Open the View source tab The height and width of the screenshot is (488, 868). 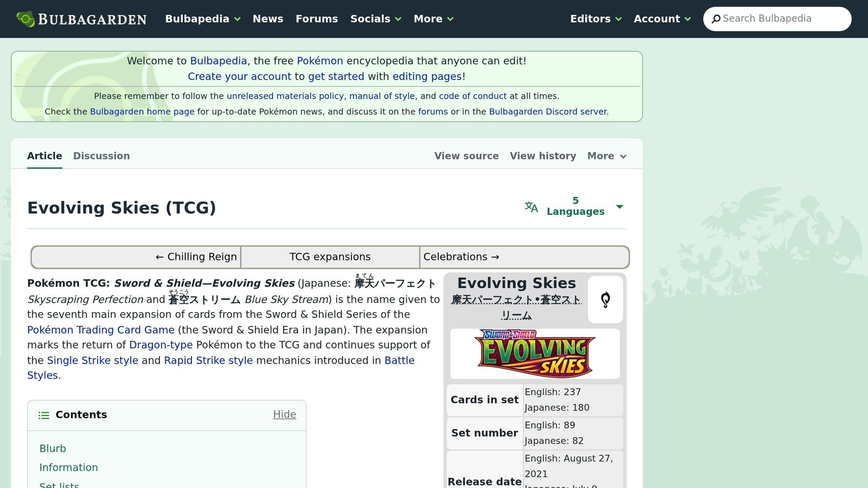click(466, 156)
